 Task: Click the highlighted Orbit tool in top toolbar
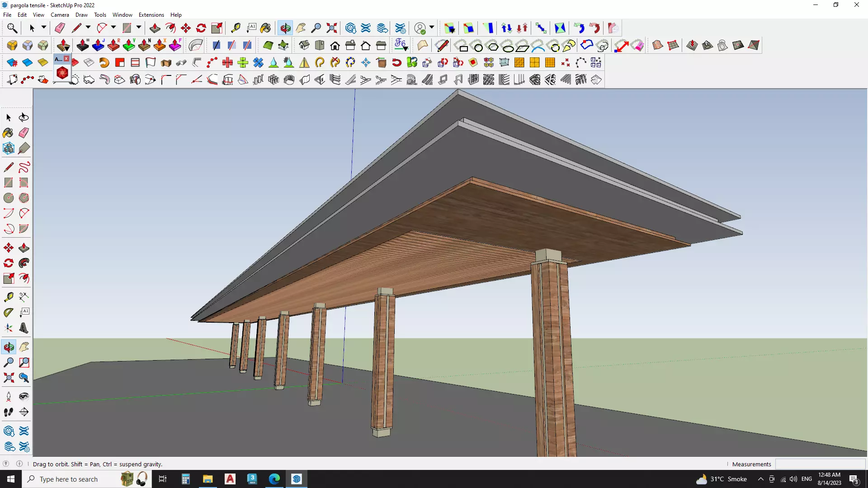pos(285,28)
